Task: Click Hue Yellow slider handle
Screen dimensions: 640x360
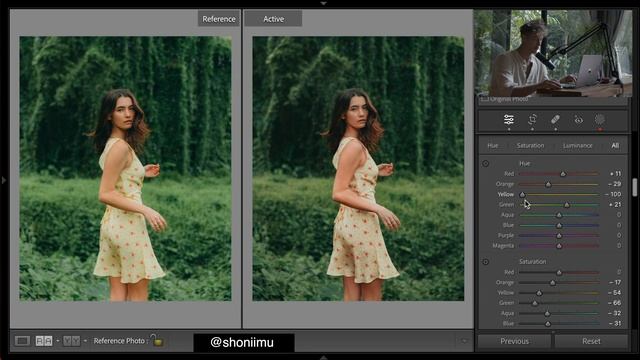Action: click(522, 195)
